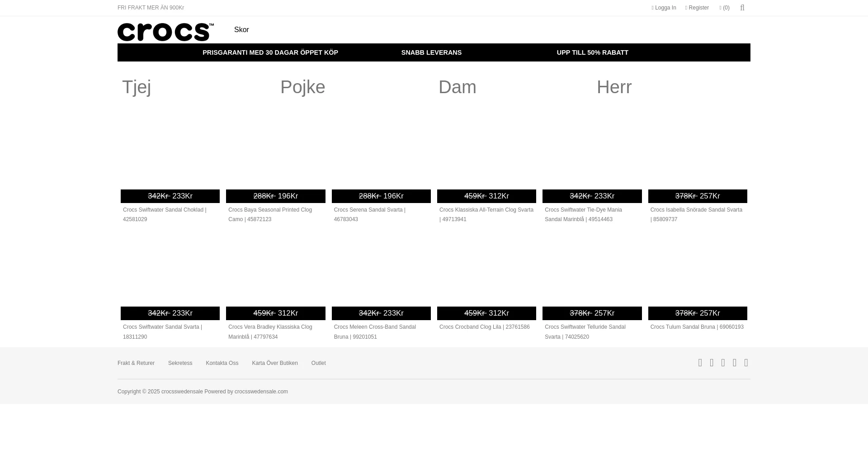Open the Karta Över Butiken footer link
Image resolution: width=868 pixels, height=449 pixels.
(275, 363)
